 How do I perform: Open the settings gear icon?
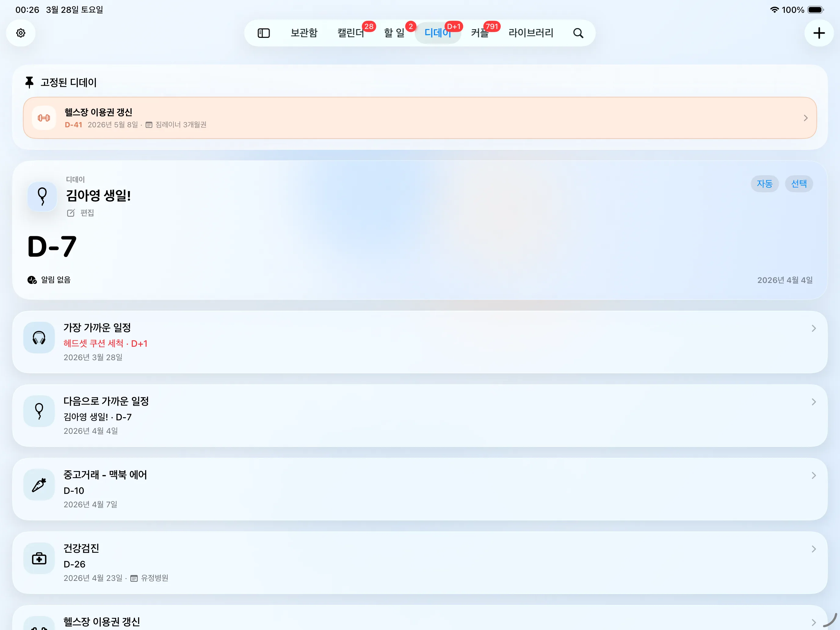[x=21, y=33]
